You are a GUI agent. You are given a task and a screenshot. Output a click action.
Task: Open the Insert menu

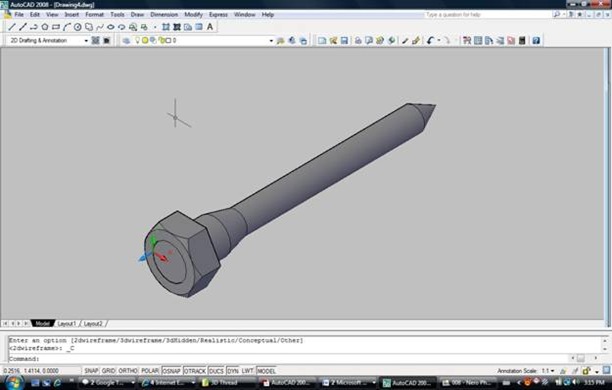tap(71, 14)
